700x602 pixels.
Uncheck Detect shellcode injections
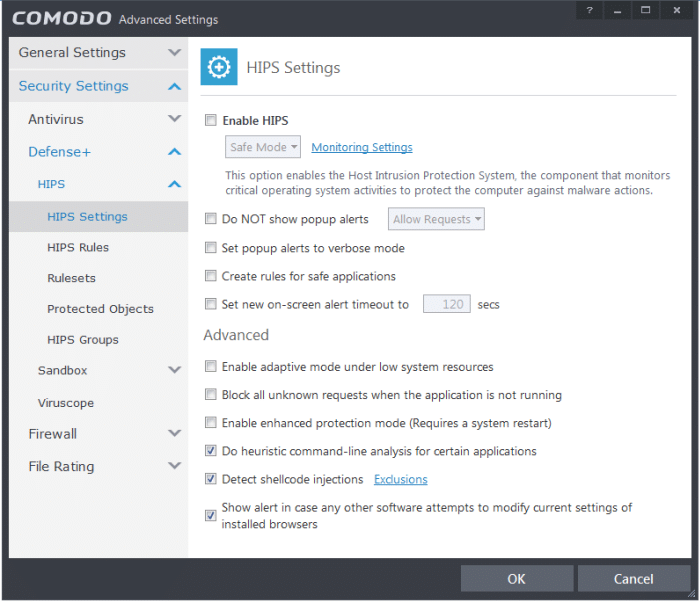pyautogui.click(x=211, y=479)
